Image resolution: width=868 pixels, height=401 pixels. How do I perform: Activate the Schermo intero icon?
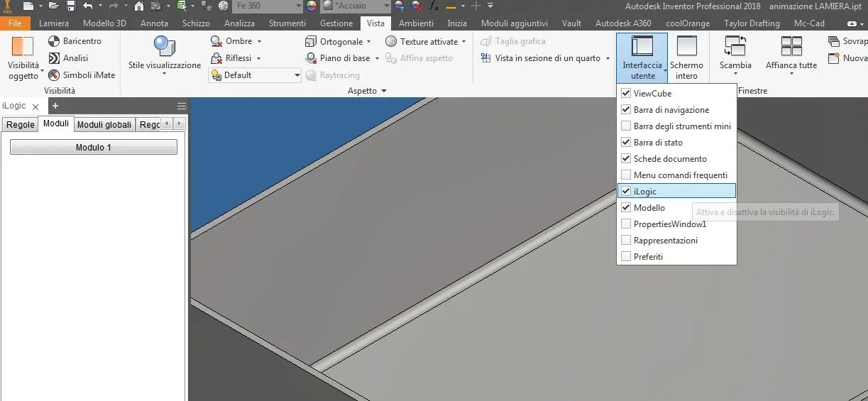click(687, 47)
